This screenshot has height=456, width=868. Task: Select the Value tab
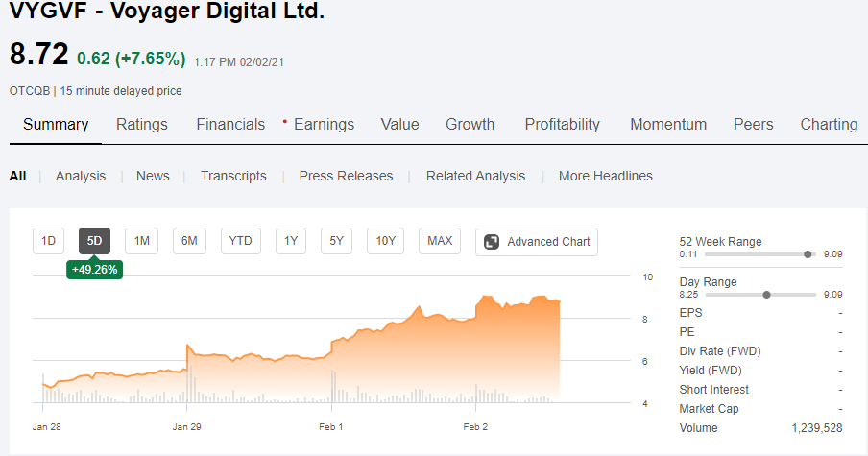pos(399,125)
